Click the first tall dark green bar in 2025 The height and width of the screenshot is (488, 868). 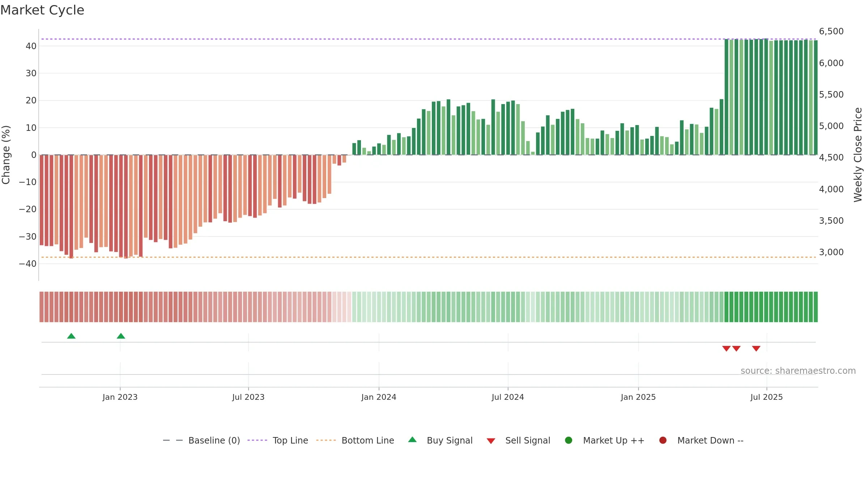tap(727, 97)
